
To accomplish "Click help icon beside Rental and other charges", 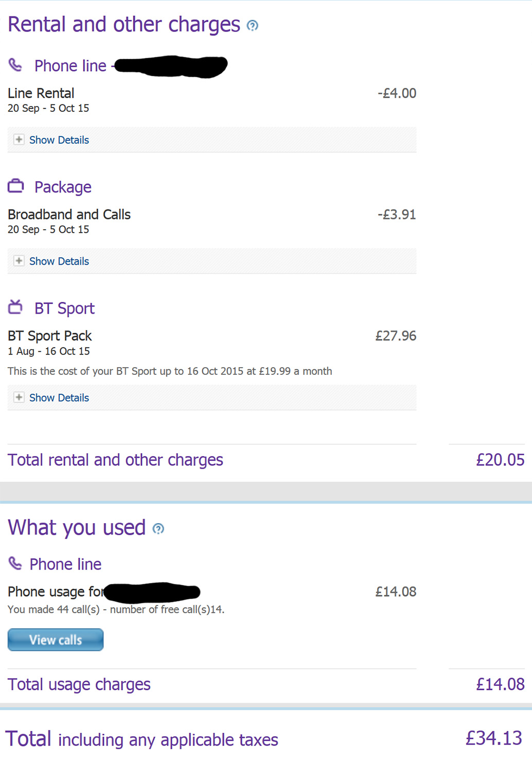I will [252, 25].
